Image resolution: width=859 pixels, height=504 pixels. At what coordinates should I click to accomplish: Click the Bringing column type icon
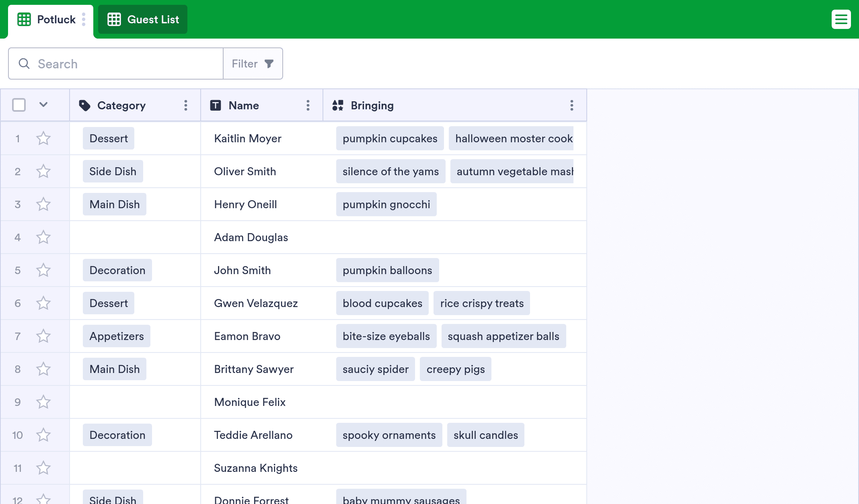click(x=338, y=105)
